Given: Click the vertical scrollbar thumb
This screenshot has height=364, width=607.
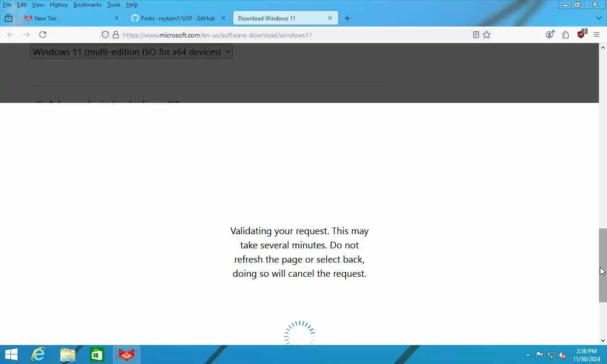Looking at the screenshot, I should [x=603, y=265].
